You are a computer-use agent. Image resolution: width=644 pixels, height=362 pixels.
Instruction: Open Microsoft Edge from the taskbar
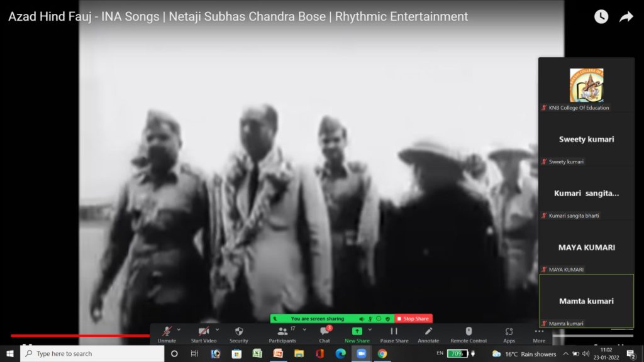[x=340, y=353]
